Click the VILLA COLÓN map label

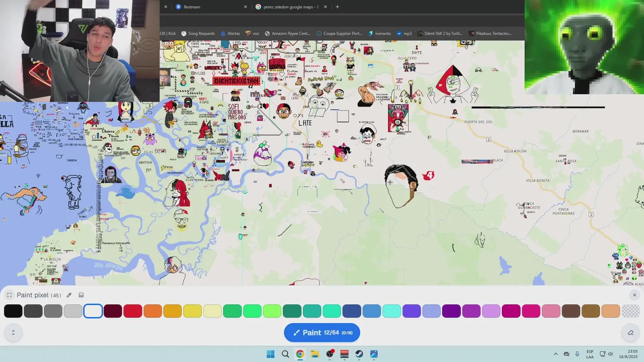515,151
